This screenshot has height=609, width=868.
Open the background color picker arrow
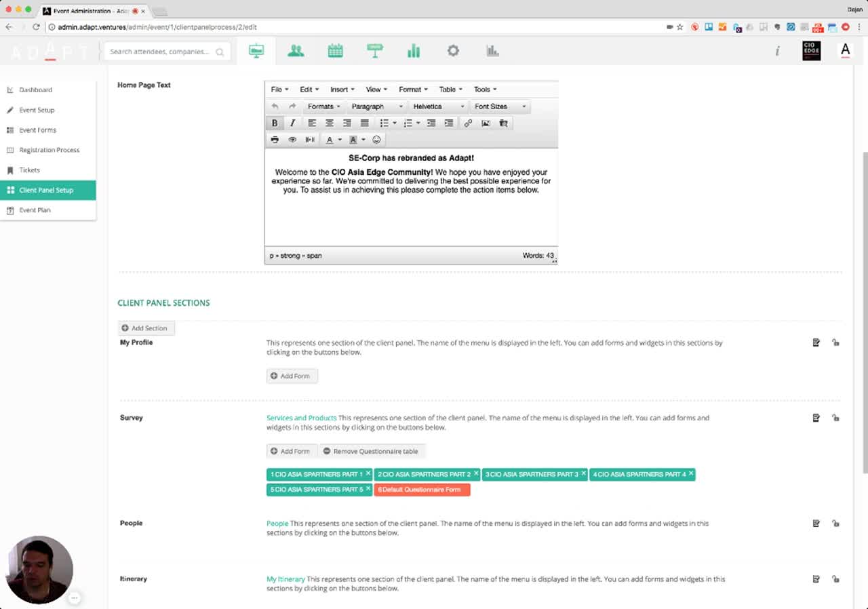pyautogui.click(x=363, y=140)
